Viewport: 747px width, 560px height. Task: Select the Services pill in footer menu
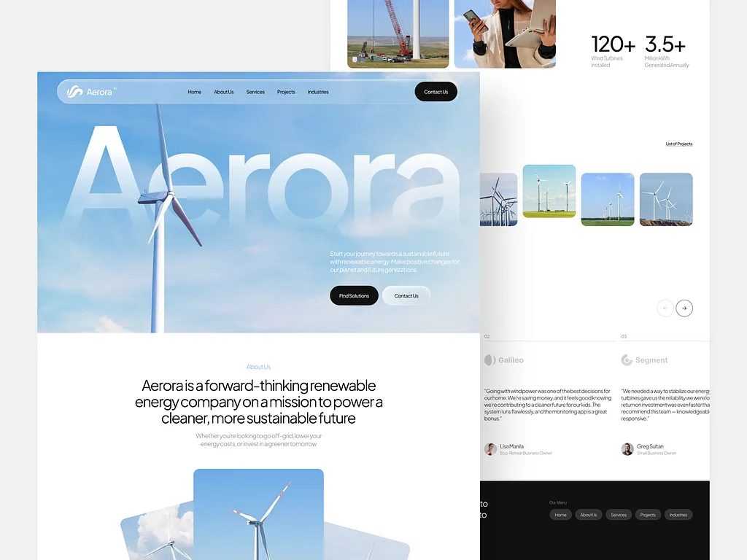pos(619,515)
